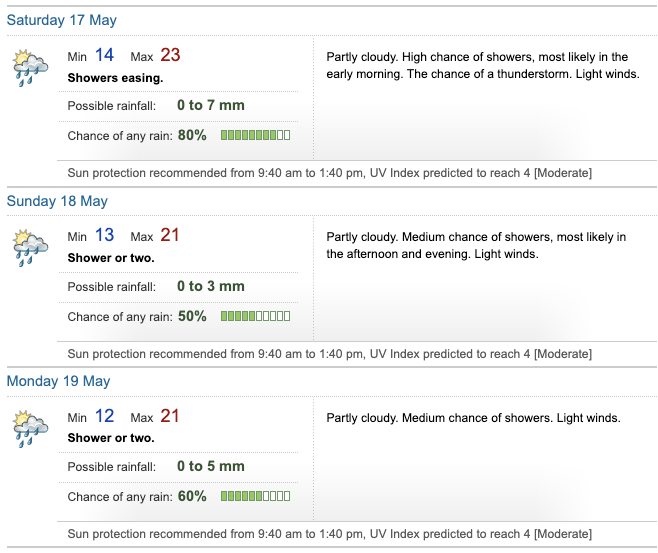Click Saturday's 80% rain chance bar

coord(255,135)
